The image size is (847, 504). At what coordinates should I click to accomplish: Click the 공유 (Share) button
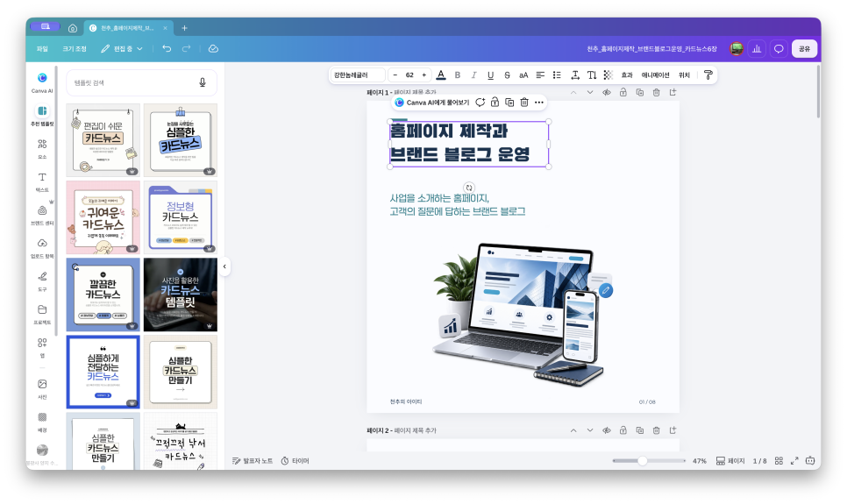[804, 48]
